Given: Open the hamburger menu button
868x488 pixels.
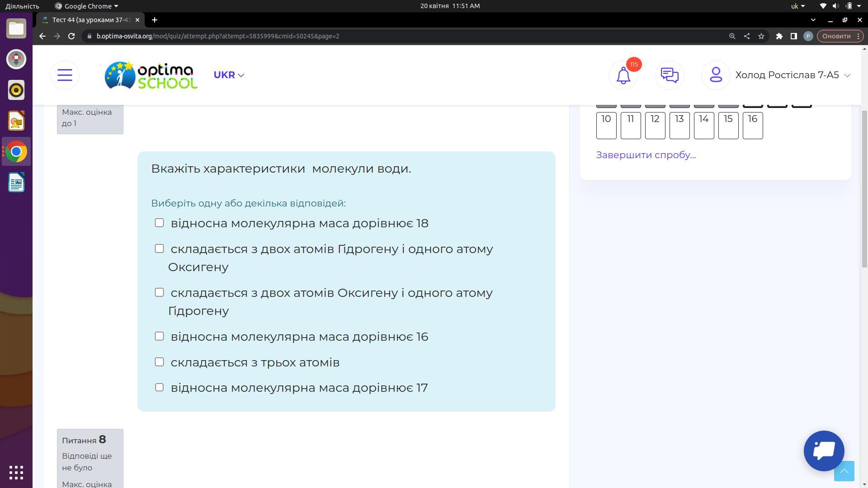Looking at the screenshot, I should coord(65,75).
